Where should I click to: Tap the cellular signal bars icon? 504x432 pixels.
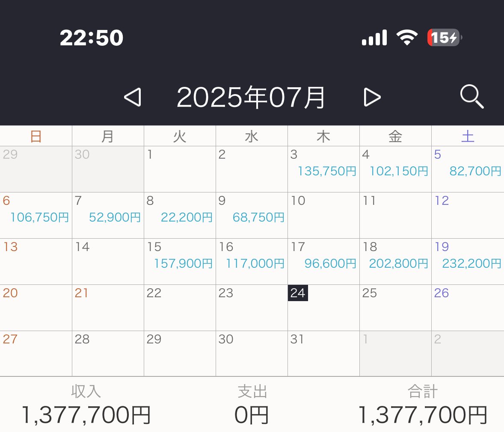click(x=374, y=37)
